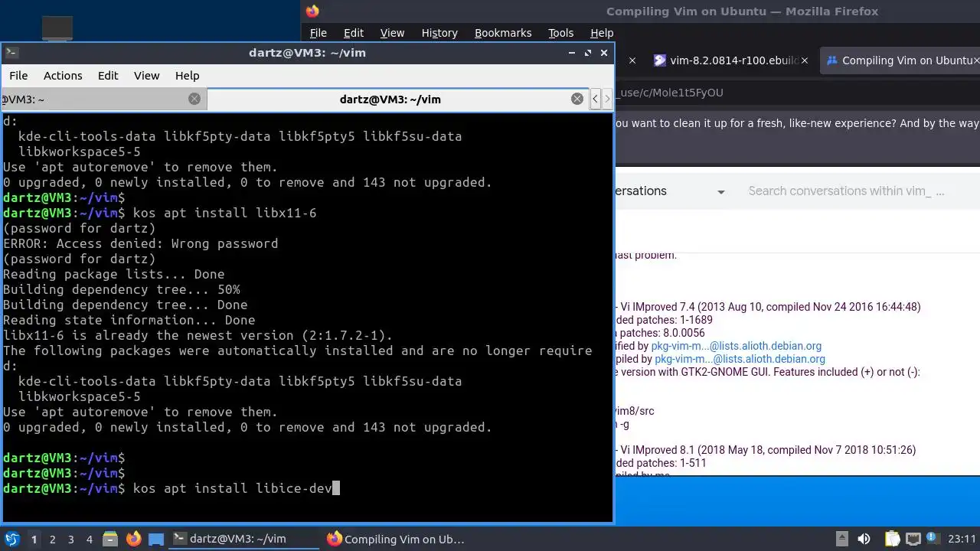Open the terminal Edit menu
This screenshot has height=551, width=980.
(x=108, y=75)
